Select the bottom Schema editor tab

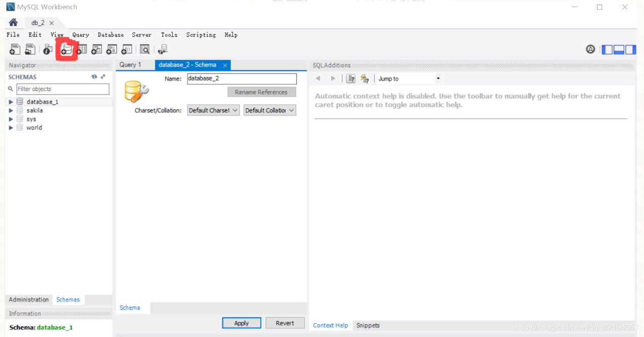(x=130, y=308)
